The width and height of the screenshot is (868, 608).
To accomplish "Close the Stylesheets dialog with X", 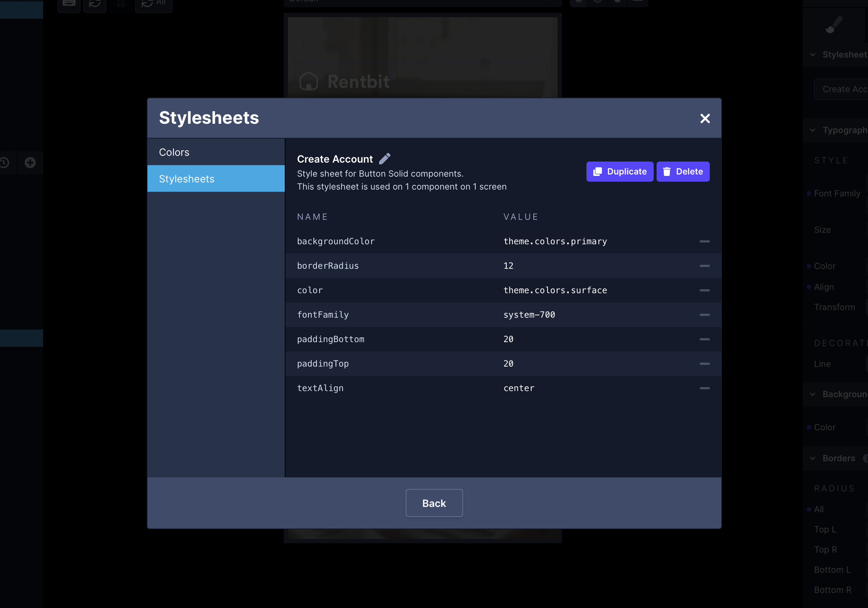I will [705, 118].
